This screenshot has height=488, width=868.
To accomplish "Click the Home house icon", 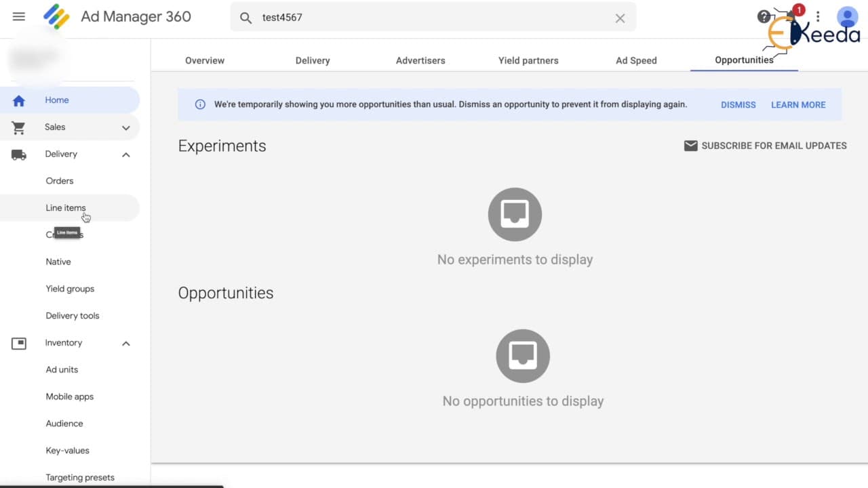I will tap(19, 100).
